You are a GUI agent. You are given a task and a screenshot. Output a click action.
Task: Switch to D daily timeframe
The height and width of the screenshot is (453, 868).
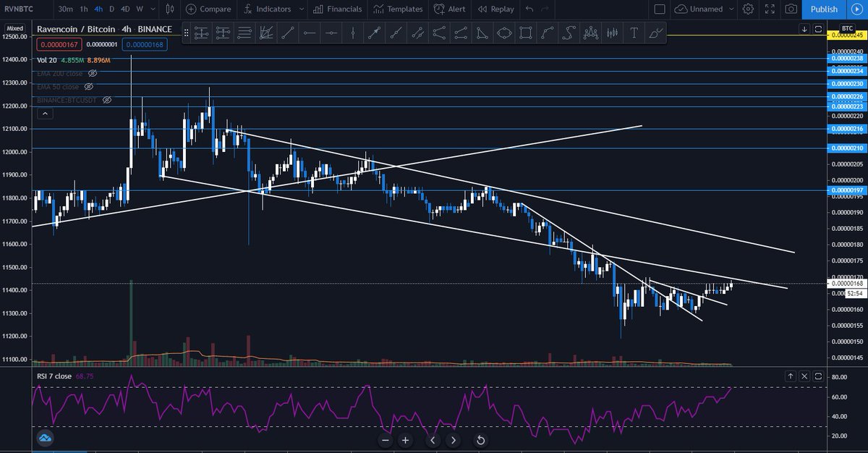point(111,9)
